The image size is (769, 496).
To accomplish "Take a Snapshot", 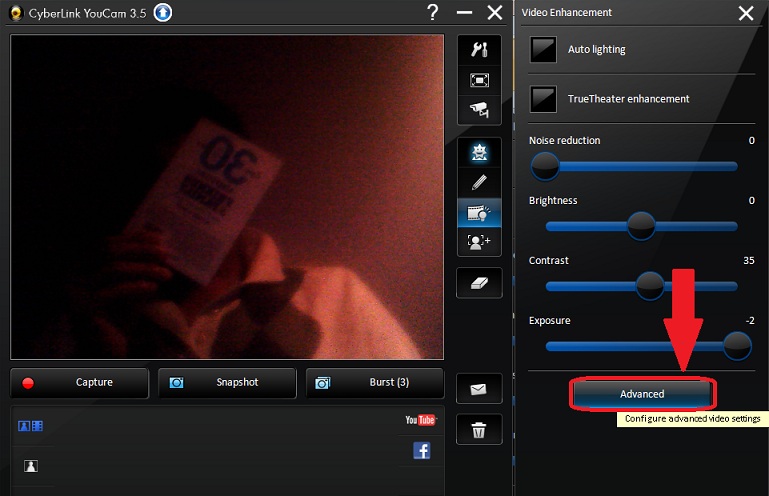I will coord(227,382).
